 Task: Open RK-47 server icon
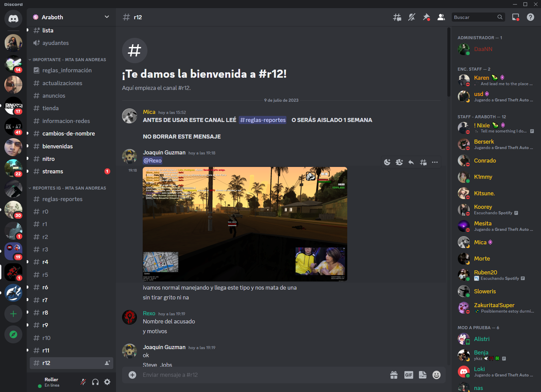[x=13, y=126]
